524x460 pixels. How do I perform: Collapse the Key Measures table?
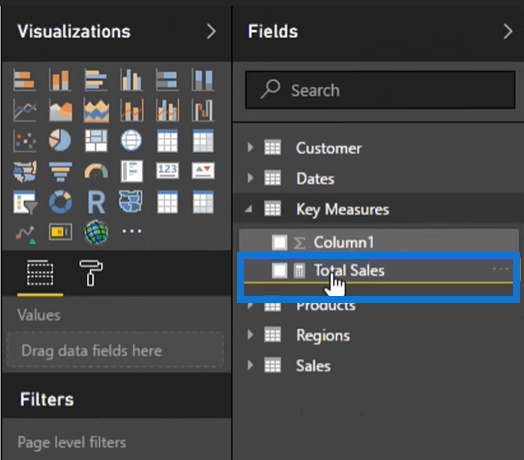(249, 209)
